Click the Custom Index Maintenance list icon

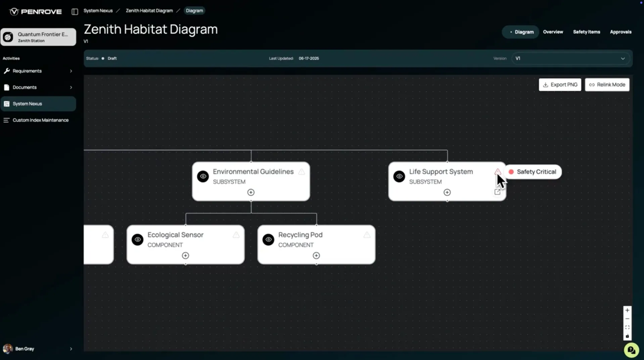tap(6, 120)
